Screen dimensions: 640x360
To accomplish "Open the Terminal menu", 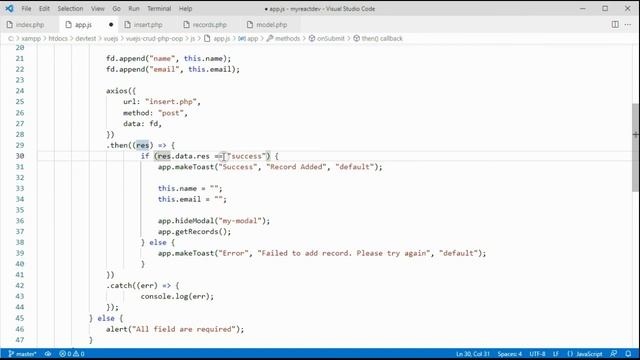I will tap(159, 9).
